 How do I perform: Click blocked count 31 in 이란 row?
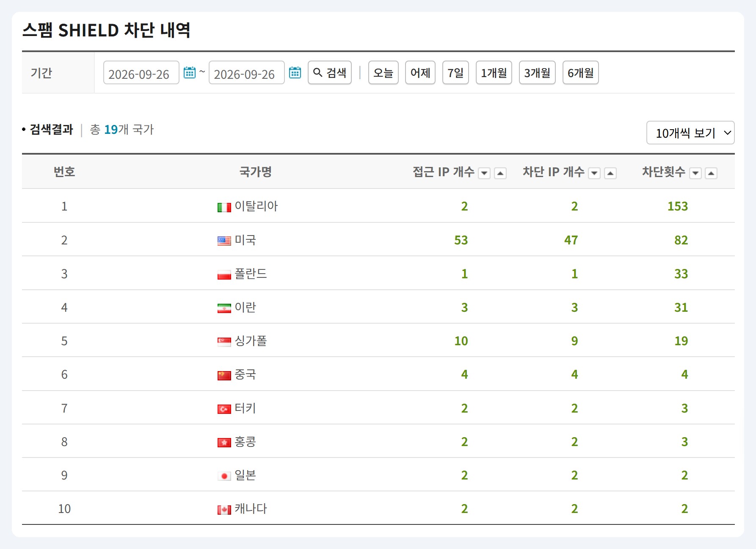click(x=681, y=308)
